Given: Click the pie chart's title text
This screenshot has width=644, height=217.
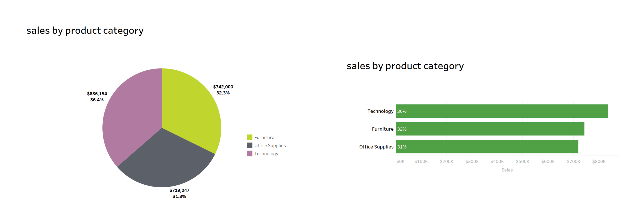Looking at the screenshot, I should [85, 30].
